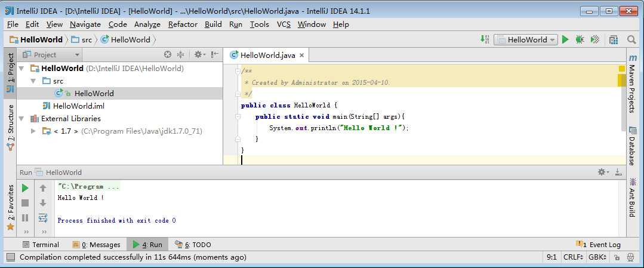The image size is (644, 268).
Task: Fold the Javadoc comment block
Action: pos(238,71)
